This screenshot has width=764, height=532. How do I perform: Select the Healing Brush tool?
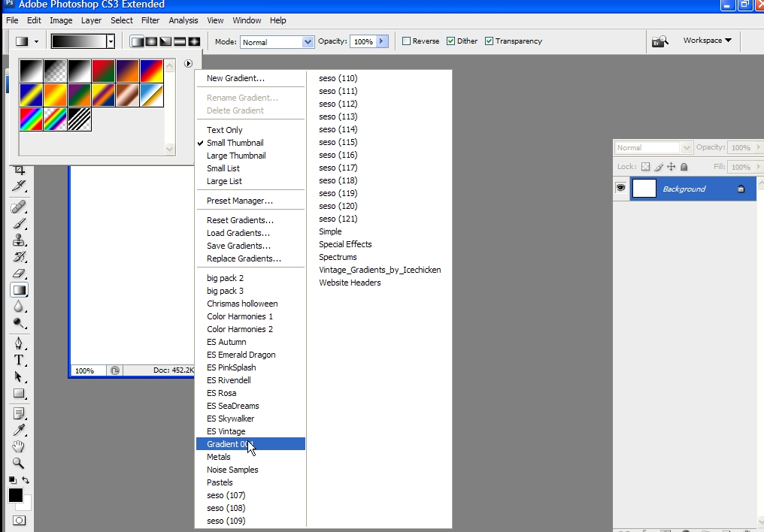click(x=19, y=207)
